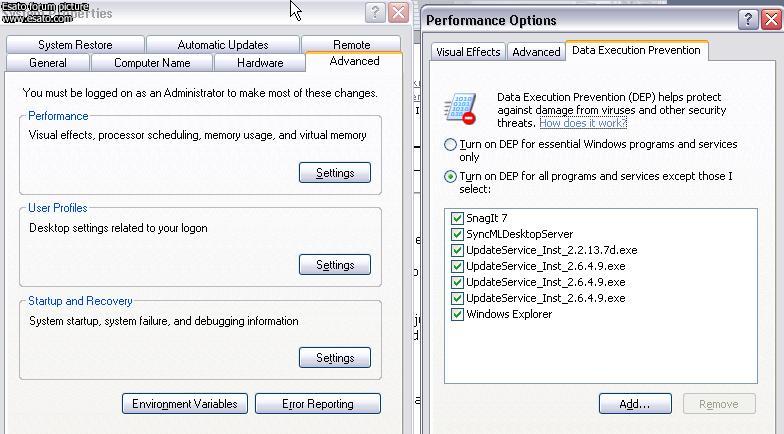The width and height of the screenshot is (784, 434).
Task: Open the Computer Name tab
Action: (x=152, y=63)
